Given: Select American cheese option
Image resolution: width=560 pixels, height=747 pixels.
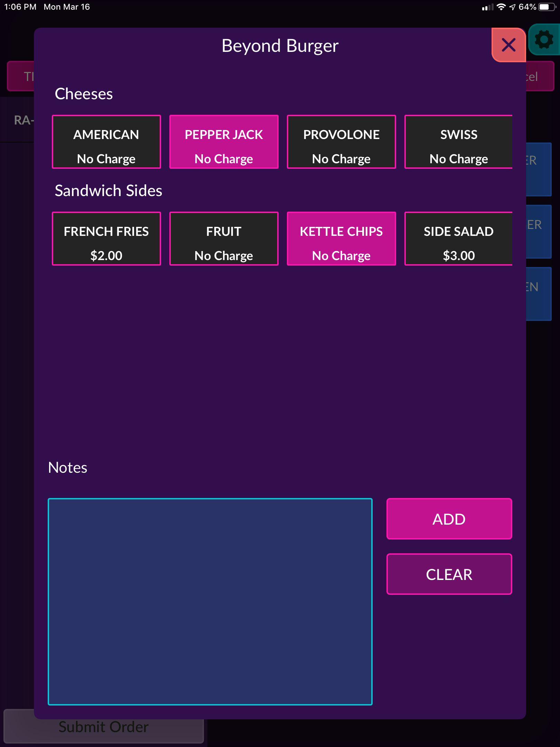Looking at the screenshot, I should (x=106, y=142).
